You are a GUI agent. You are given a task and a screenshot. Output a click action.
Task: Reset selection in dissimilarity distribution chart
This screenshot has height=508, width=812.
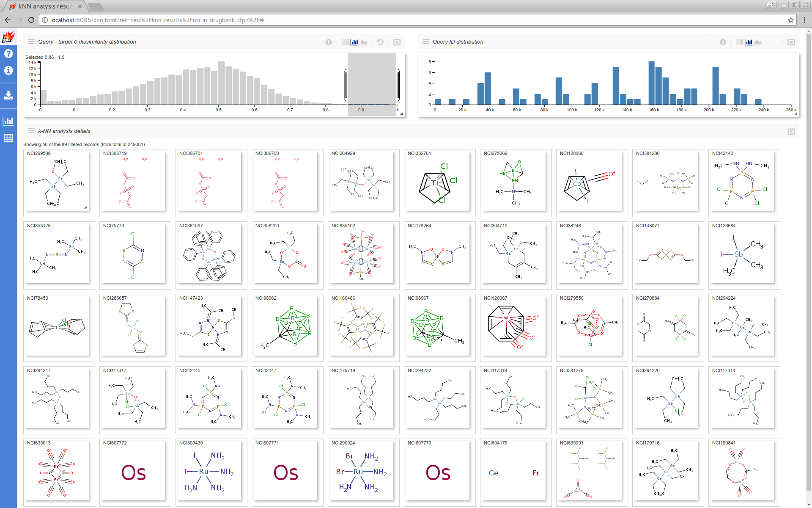pyautogui.click(x=380, y=42)
